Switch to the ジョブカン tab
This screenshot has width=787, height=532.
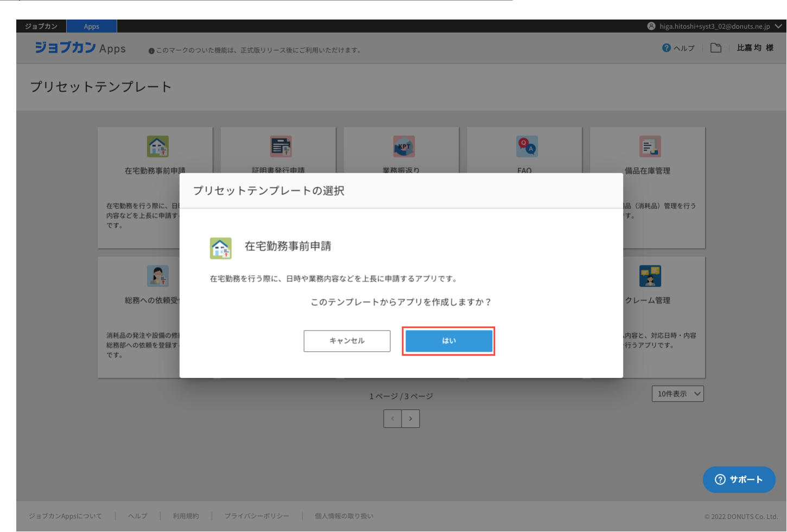(x=41, y=26)
